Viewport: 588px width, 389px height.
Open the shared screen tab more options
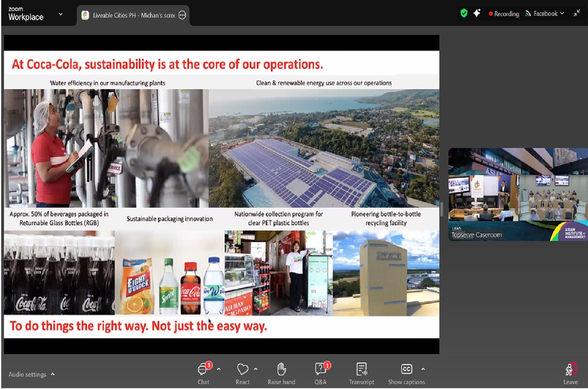(x=182, y=15)
